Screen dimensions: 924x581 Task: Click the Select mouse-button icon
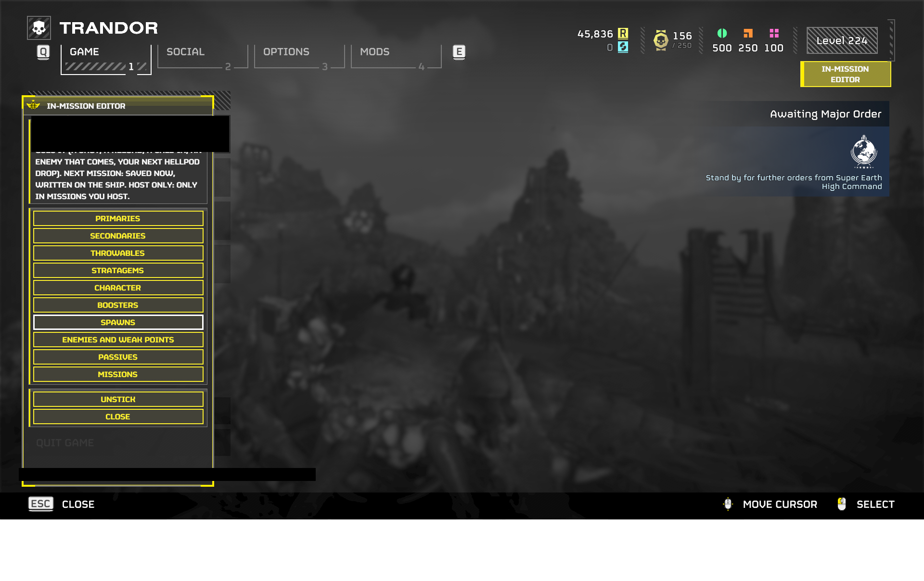pos(841,504)
